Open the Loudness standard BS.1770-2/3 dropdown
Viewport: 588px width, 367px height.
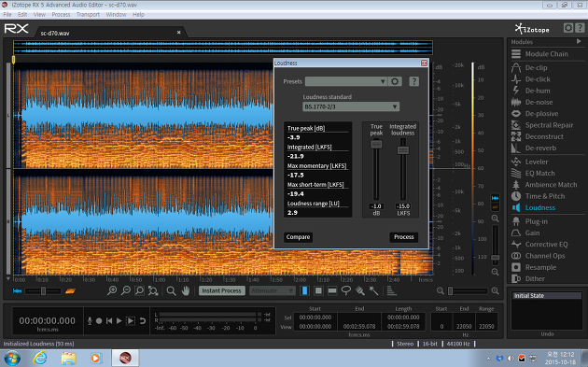[351, 107]
